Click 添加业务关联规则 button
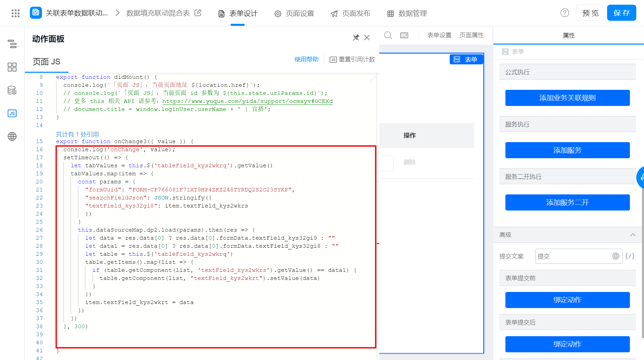Screen dimensions: 644x360 coord(567,98)
